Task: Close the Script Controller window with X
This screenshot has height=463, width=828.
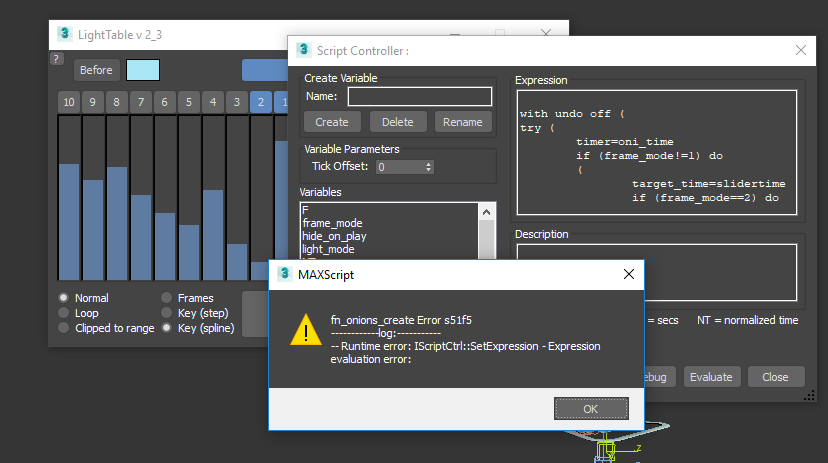Action: tap(801, 51)
